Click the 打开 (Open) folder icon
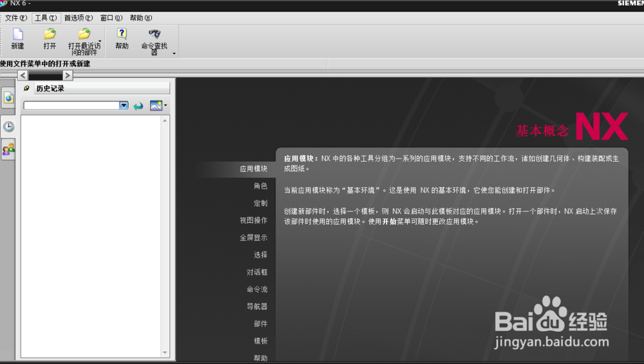The image size is (644, 364). point(50,34)
